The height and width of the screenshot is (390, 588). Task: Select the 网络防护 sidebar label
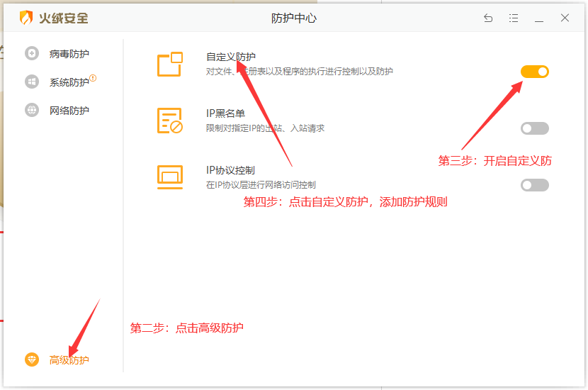(69, 111)
